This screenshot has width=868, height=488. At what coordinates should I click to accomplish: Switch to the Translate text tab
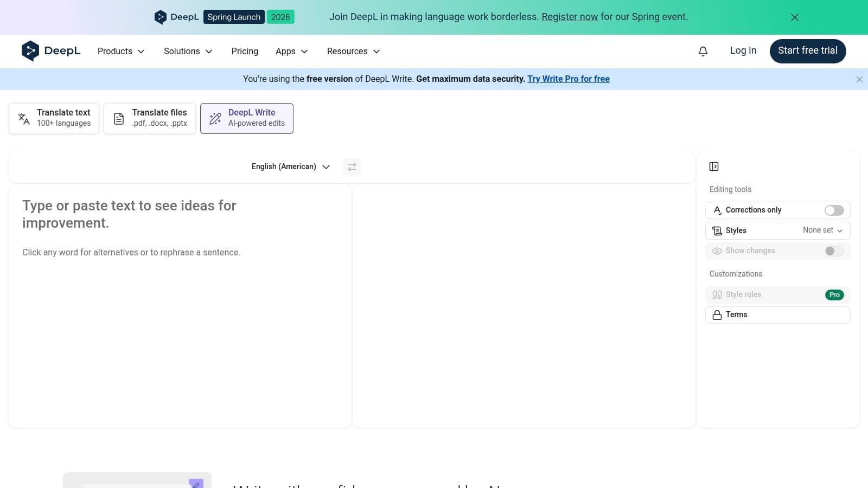(x=54, y=118)
